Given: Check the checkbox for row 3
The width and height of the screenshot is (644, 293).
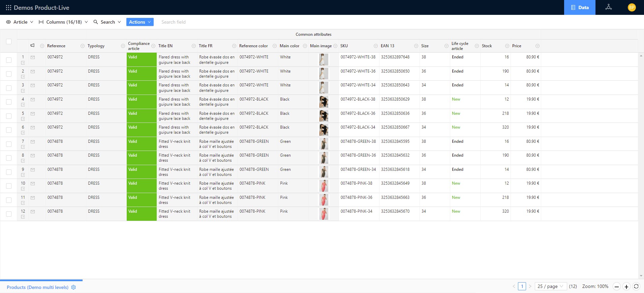Looking at the screenshot, I should click(9, 88).
